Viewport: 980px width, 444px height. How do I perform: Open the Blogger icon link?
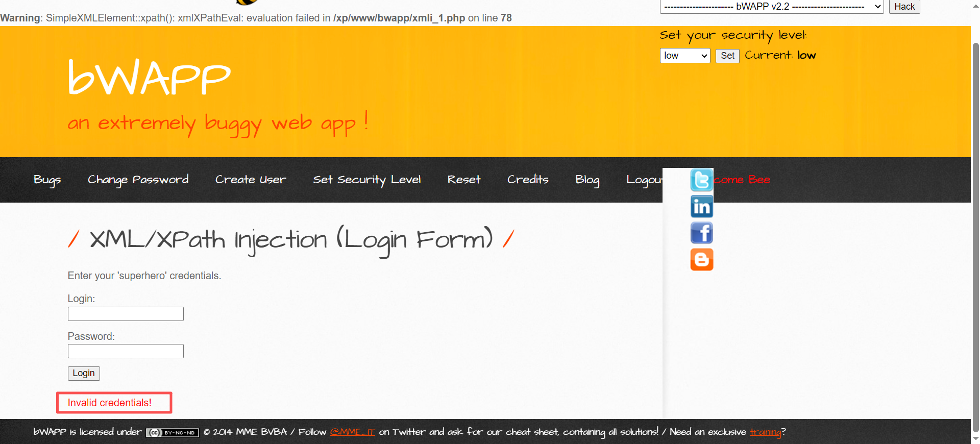pyautogui.click(x=702, y=260)
